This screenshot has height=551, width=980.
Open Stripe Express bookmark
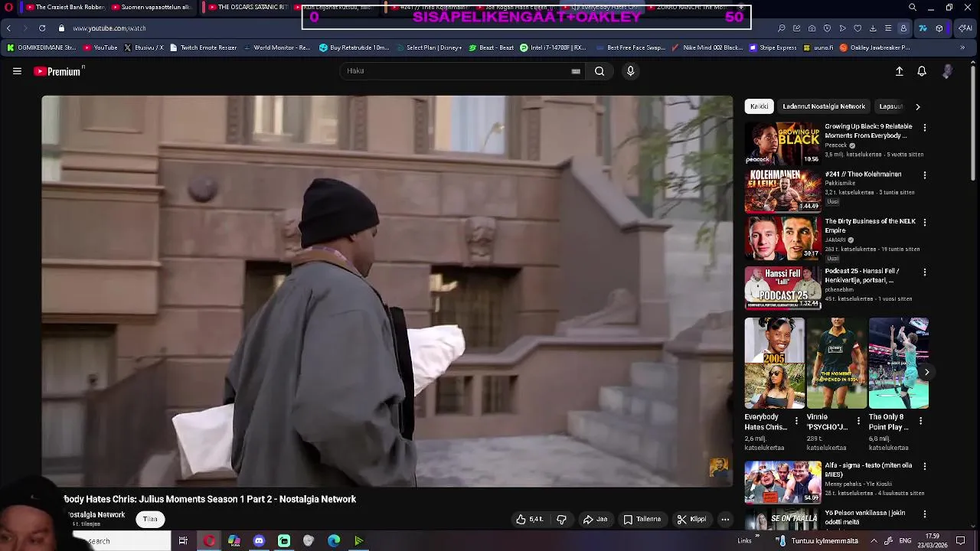click(773, 47)
